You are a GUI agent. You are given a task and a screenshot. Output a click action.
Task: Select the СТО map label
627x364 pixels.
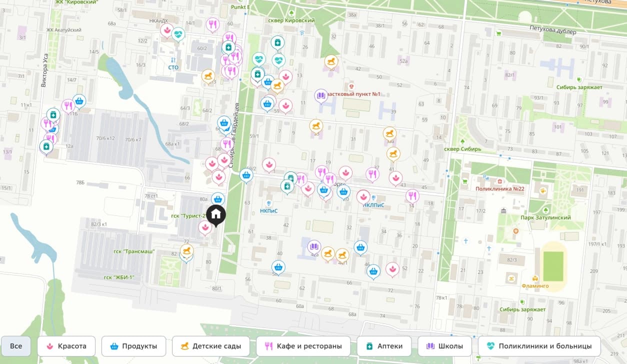pyautogui.click(x=173, y=67)
